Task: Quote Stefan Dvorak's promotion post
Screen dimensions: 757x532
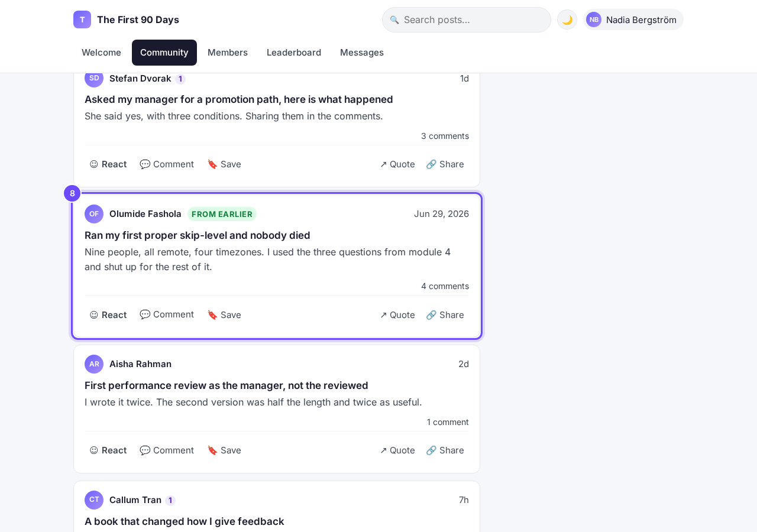Action: point(397,164)
